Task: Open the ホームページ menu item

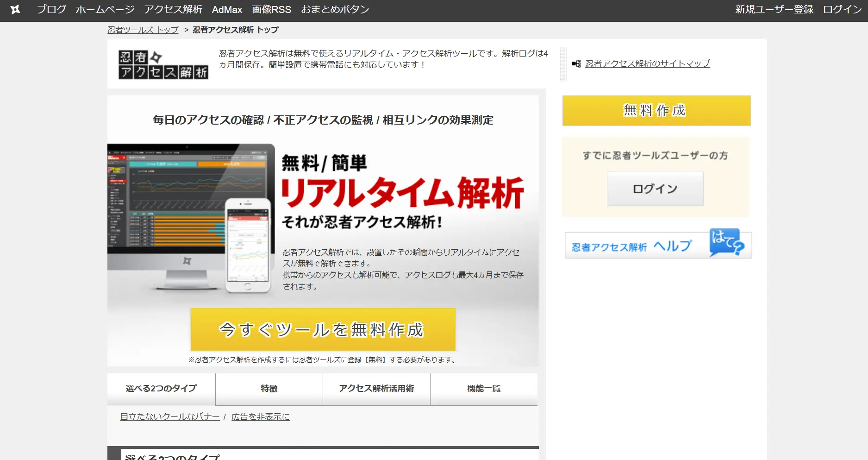Action: click(105, 9)
